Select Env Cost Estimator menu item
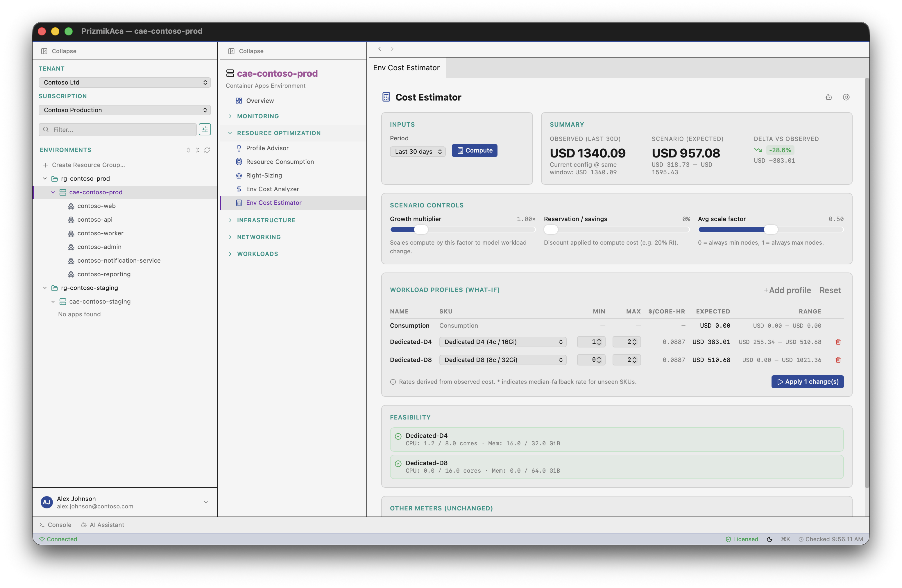 point(293,203)
